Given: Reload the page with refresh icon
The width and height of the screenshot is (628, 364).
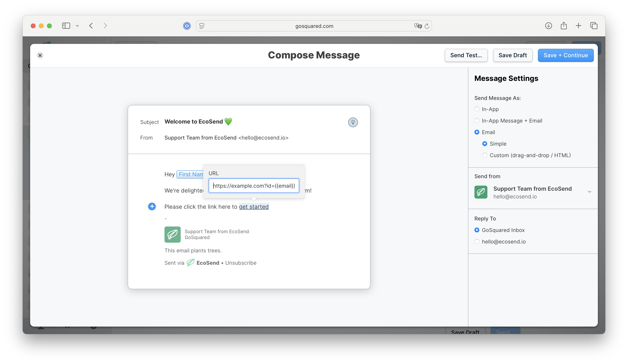Looking at the screenshot, I should [x=427, y=26].
